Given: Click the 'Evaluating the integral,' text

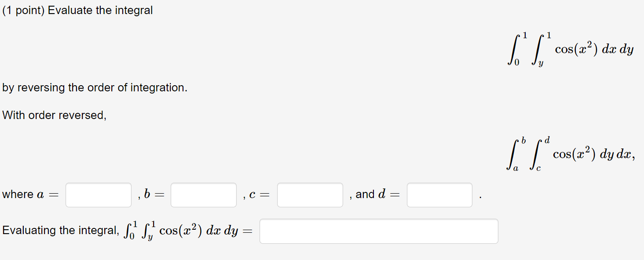Looking at the screenshot, I should 60,230.
